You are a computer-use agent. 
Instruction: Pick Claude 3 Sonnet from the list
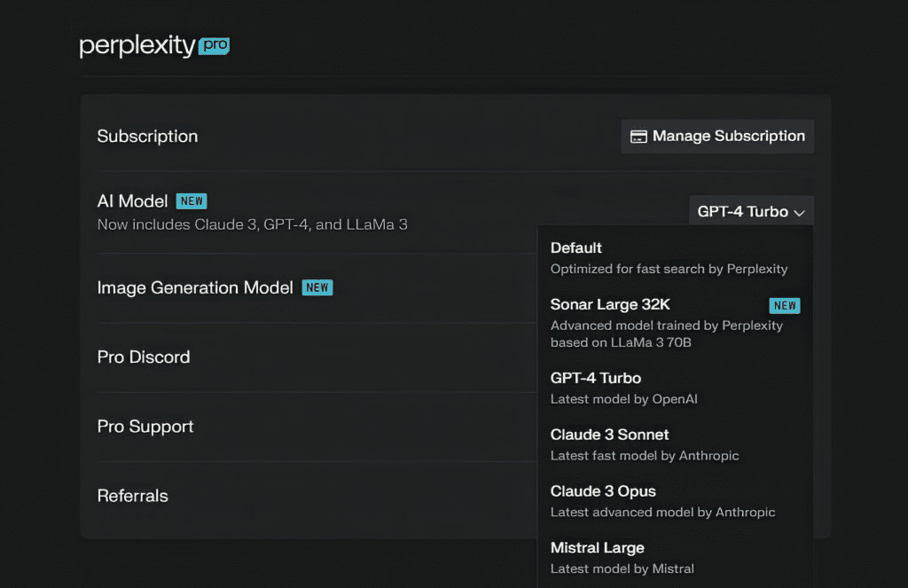coord(675,444)
